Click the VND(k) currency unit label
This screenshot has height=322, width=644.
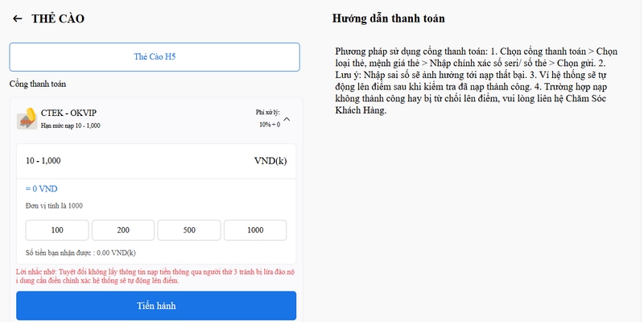270,161
